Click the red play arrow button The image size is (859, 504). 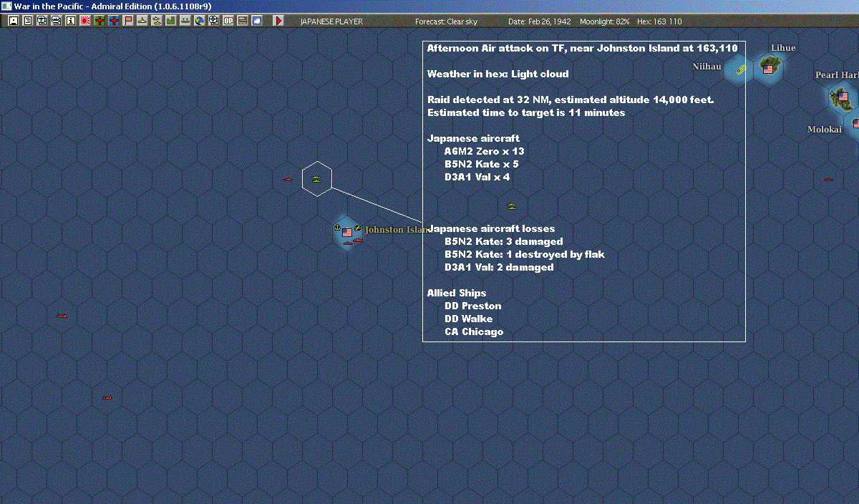tap(278, 21)
